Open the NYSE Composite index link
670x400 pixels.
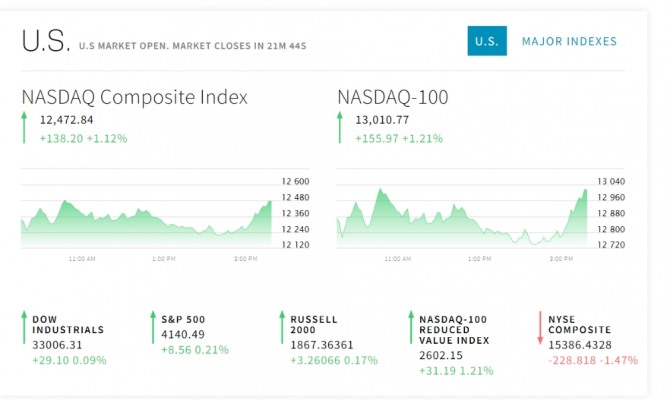[x=580, y=324]
